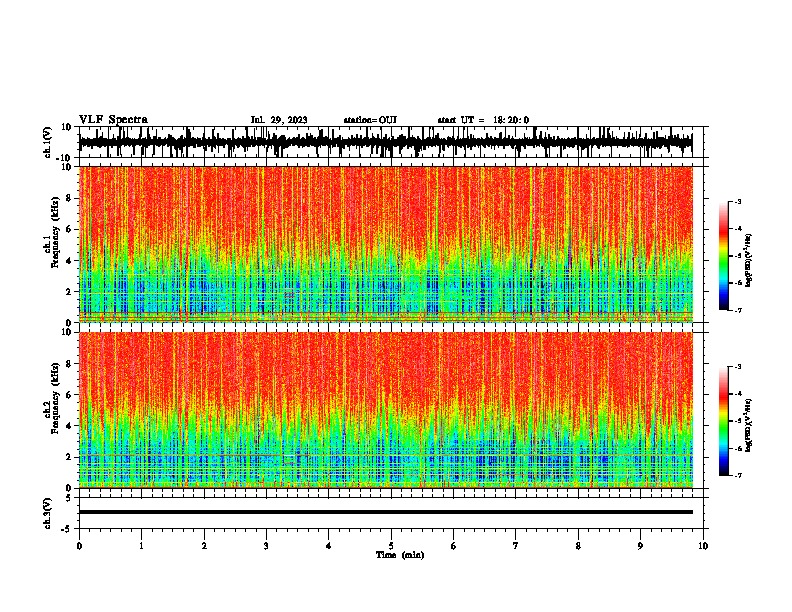This screenshot has width=792, height=612.
Task: Click the ch.1 color bar log PSD label
Action: point(749,260)
